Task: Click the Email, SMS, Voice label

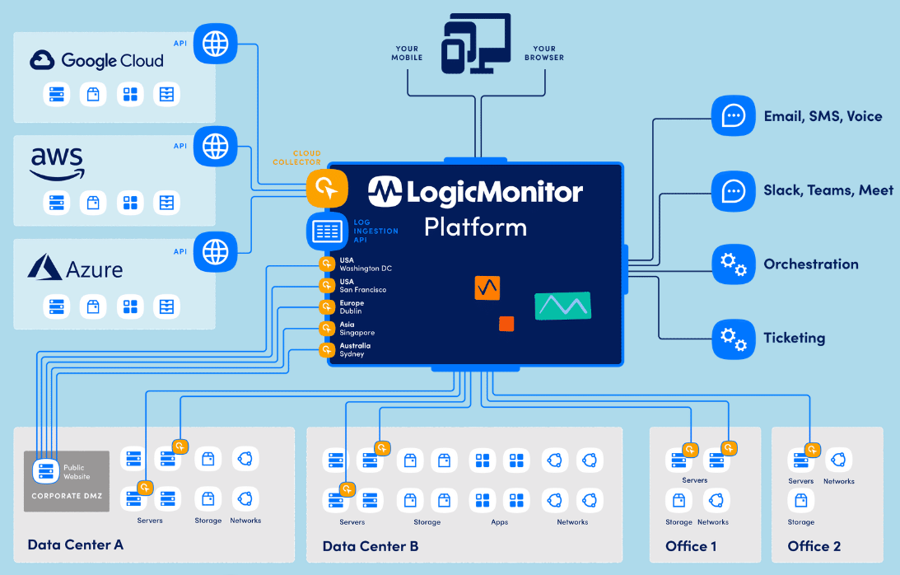Action: (x=823, y=116)
